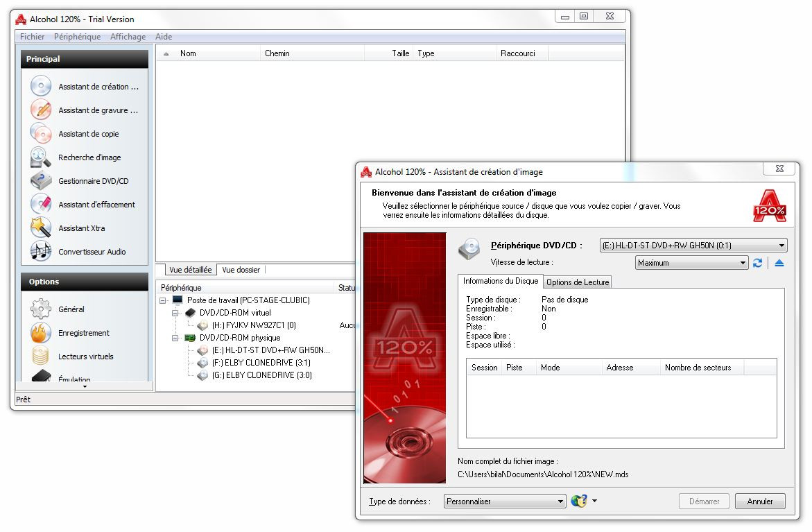
Task: Switch to Vue dossier tab
Action: 241,270
